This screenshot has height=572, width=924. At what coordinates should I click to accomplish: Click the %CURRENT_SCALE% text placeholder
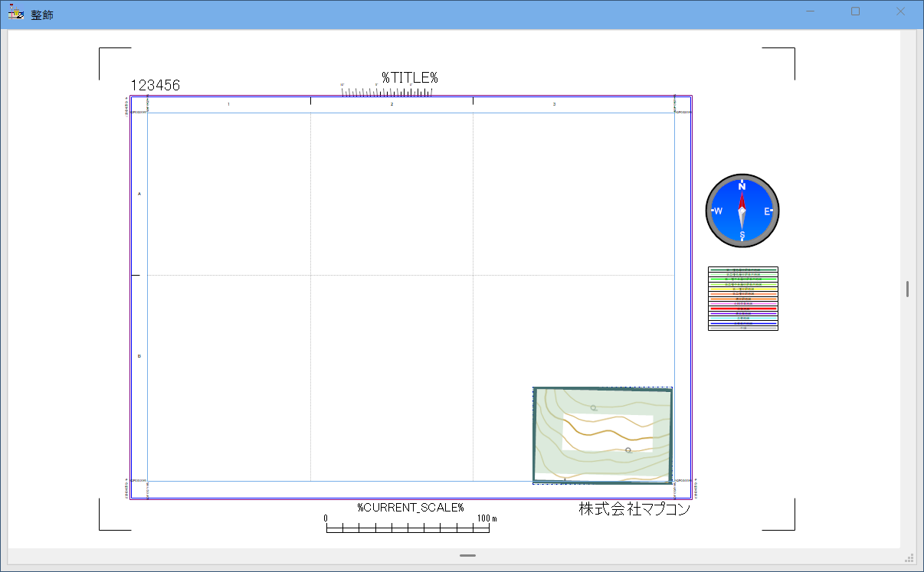410,507
